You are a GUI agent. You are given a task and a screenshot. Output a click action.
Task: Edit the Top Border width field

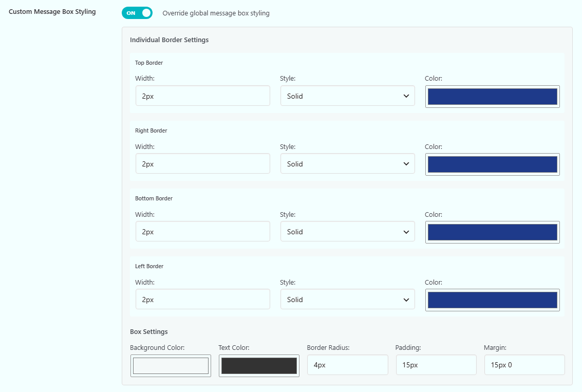[x=203, y=96]
